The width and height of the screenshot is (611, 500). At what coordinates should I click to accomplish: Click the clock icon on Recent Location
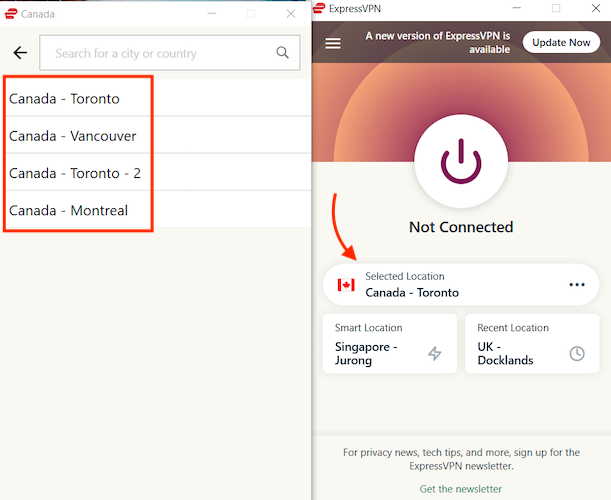(x=577, y=353)
